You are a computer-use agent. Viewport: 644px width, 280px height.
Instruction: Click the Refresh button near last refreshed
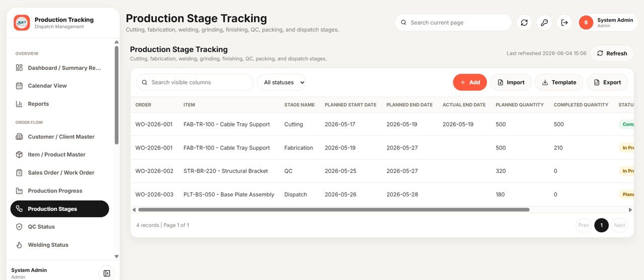coord(612,53)
